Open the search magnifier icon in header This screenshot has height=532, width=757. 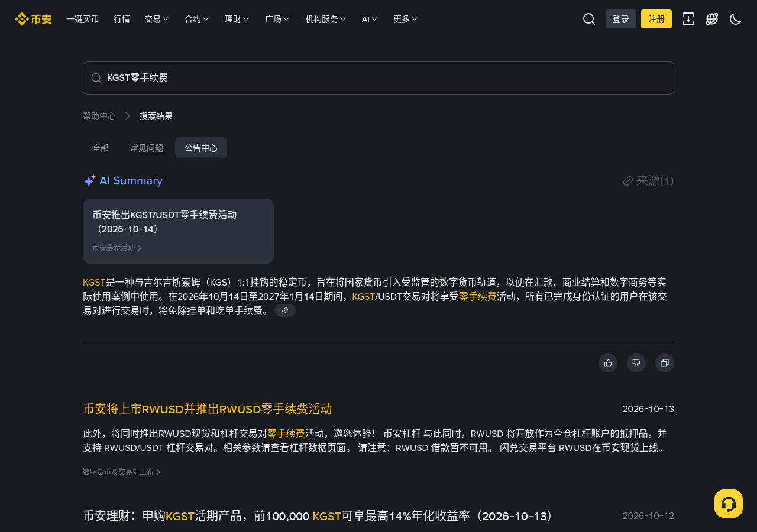tap(589, 19)
